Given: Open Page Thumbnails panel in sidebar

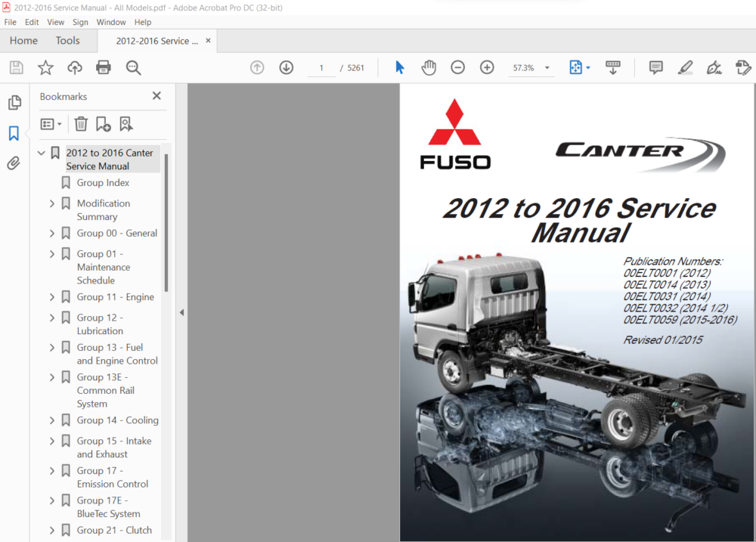Looking at the screenshot, I should 14,102.
